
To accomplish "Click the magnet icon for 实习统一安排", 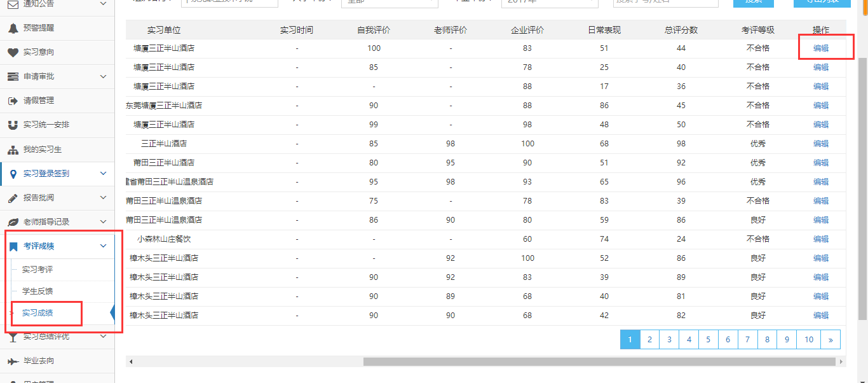I will click(13, 125).
